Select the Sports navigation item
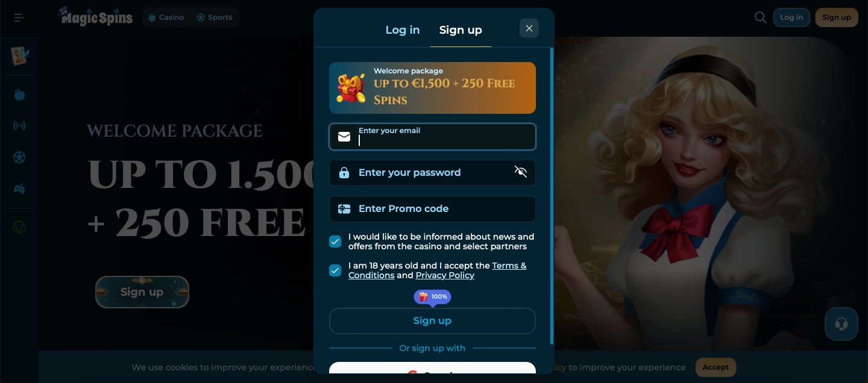Image resolution: width=868 pixels, height=383 pixels. (x=214, y=17)
